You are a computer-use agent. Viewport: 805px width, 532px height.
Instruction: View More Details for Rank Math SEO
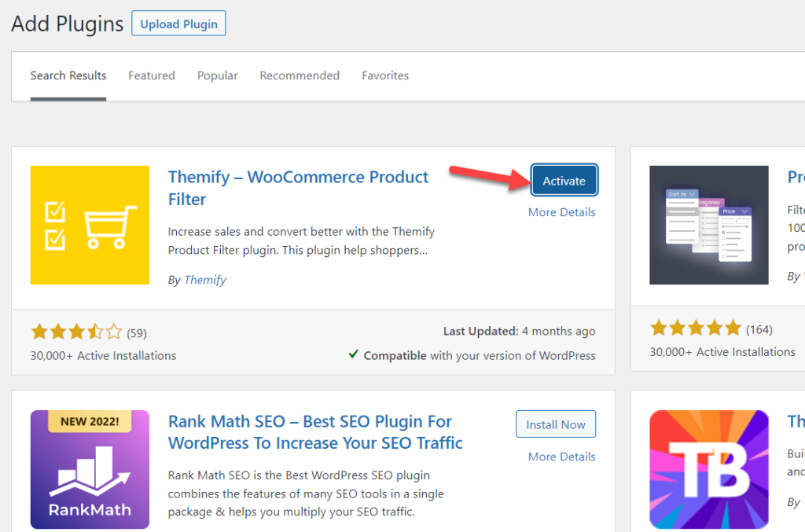click(x=561, y=457)
